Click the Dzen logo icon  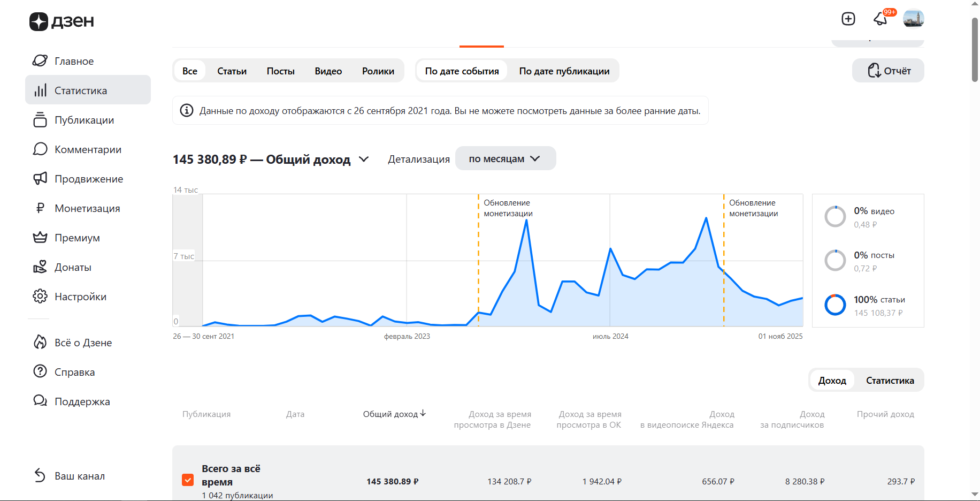click(x=39, y=21)
